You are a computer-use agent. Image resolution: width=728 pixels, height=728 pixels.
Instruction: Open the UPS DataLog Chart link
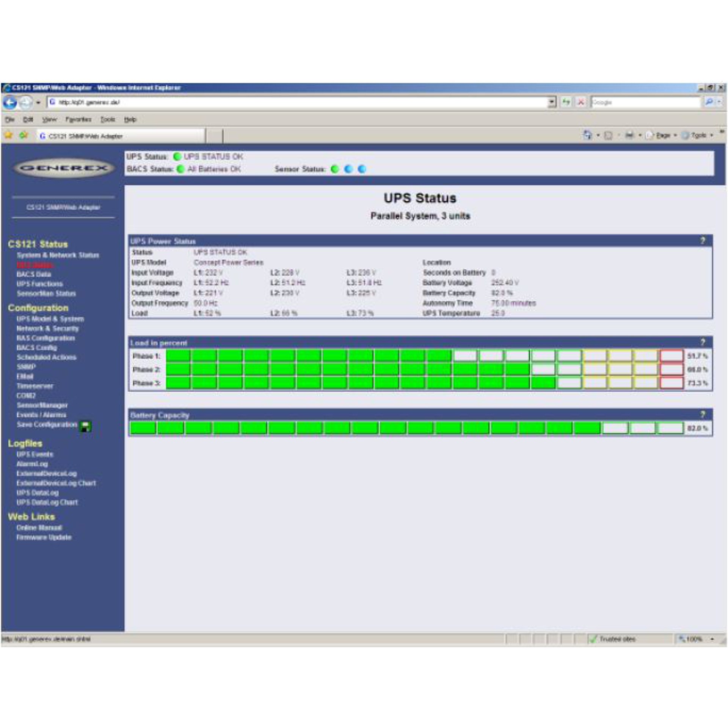click(x=47, y=502)
